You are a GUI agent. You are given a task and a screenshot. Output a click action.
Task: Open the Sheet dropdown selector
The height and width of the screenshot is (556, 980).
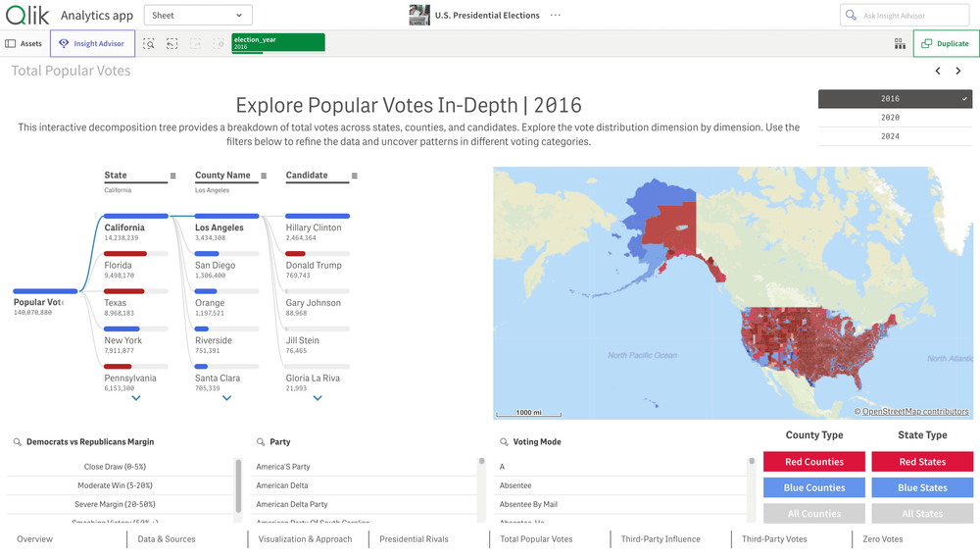click(x=198, y=16)
